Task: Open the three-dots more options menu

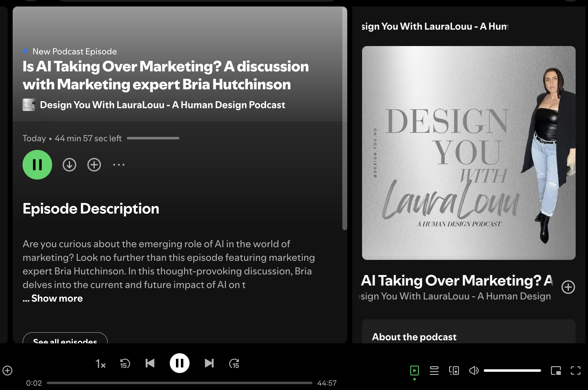Action: click(x=119, y=165)
